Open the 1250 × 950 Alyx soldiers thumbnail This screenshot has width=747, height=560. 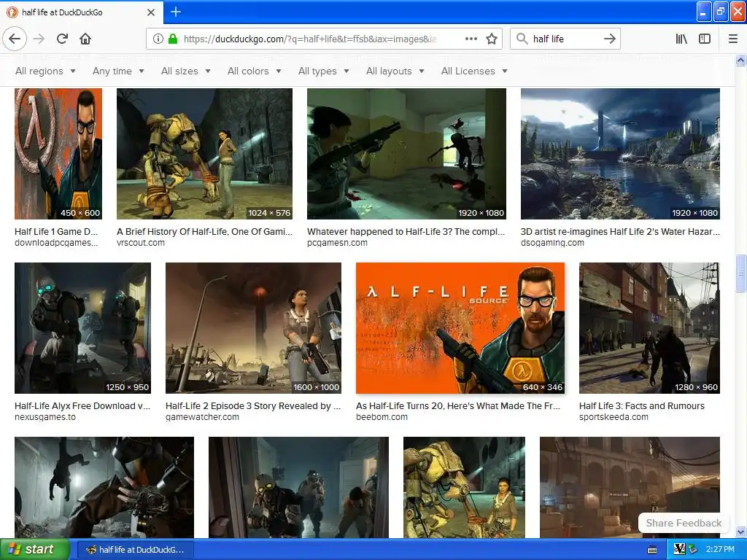[x=83, y=328]
